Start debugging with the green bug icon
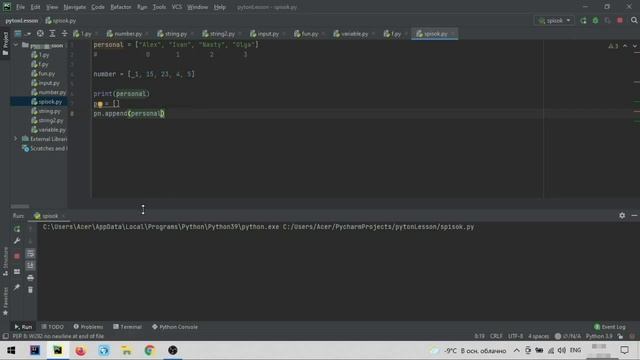This screenshot has width=640, height=360. pos(596,20)
